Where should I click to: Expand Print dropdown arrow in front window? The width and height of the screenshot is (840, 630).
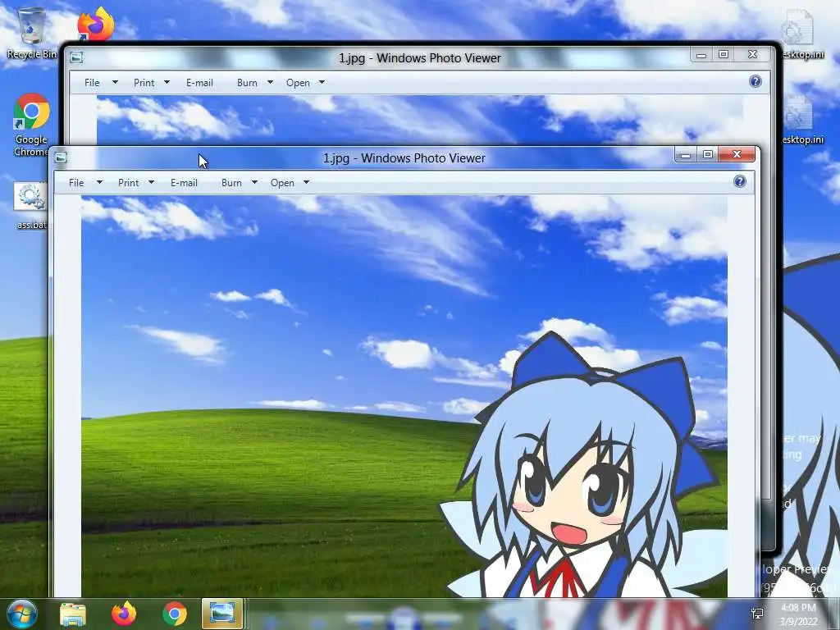[x=151, y=183]
